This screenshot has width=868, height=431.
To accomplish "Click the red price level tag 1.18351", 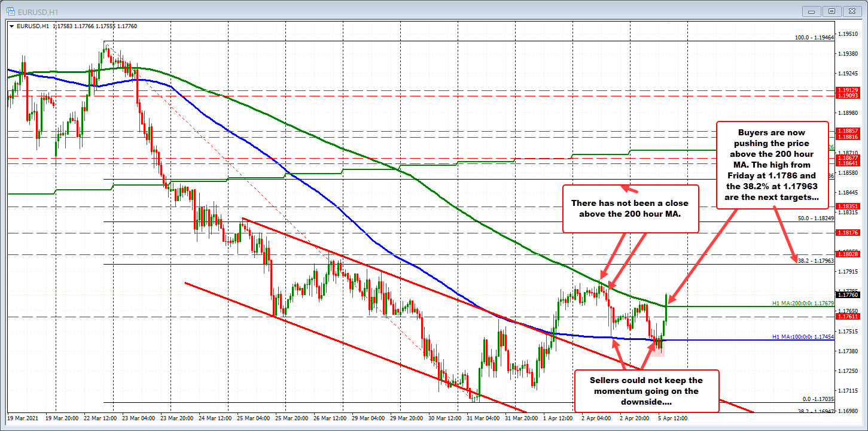I will (848, 206).
